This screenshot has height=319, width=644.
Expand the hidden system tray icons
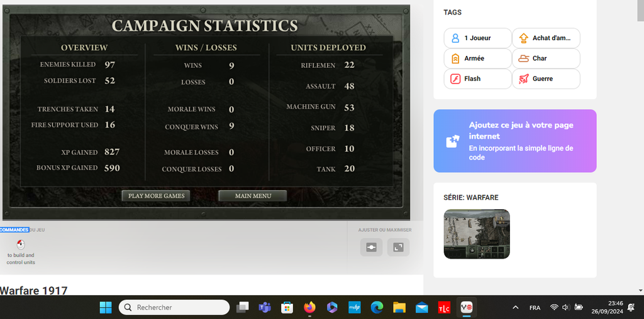(515, 307)
